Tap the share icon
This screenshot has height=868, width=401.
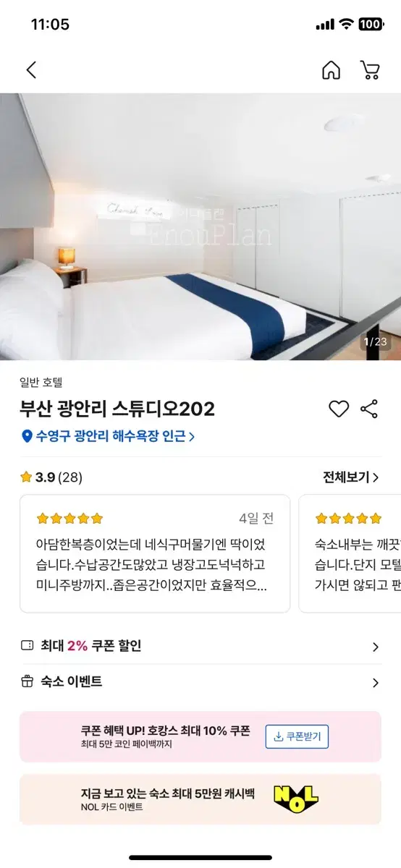(369, 409)
